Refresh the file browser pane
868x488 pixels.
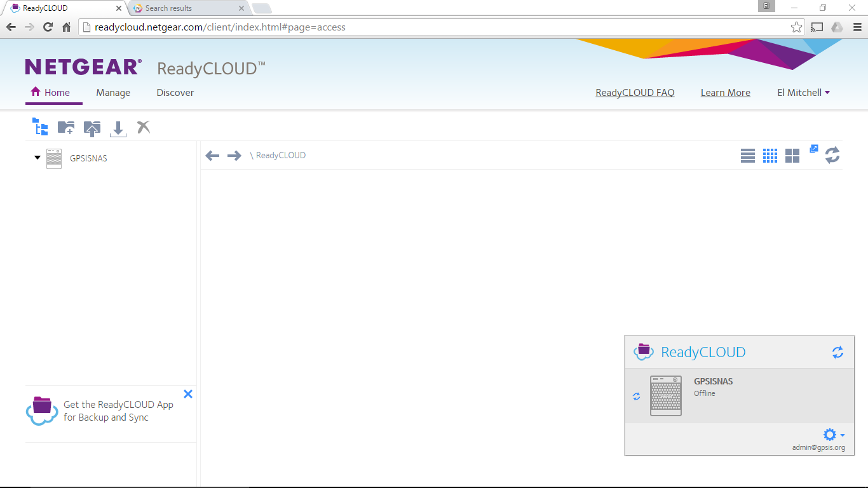832,155
